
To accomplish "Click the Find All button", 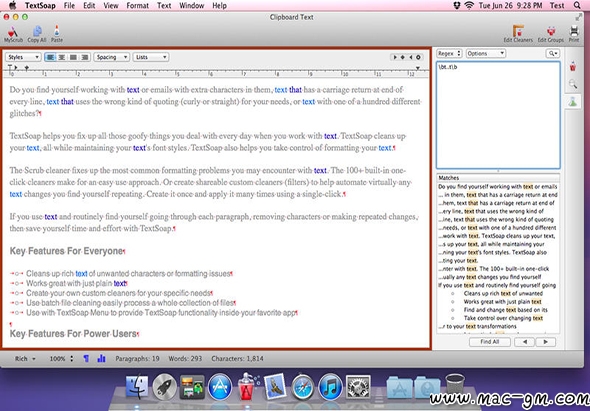I will tap(490, 342).
